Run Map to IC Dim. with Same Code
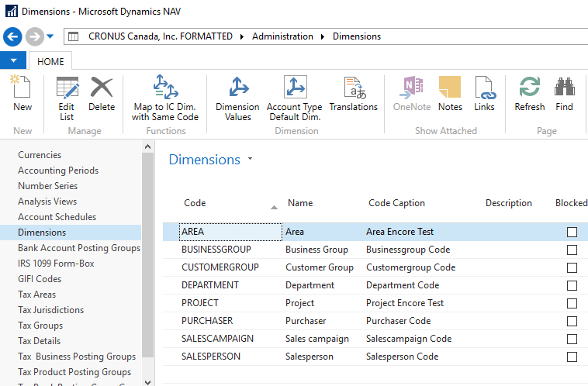The width and height of the screenshot is (588, 386). (x=165, y=98)
